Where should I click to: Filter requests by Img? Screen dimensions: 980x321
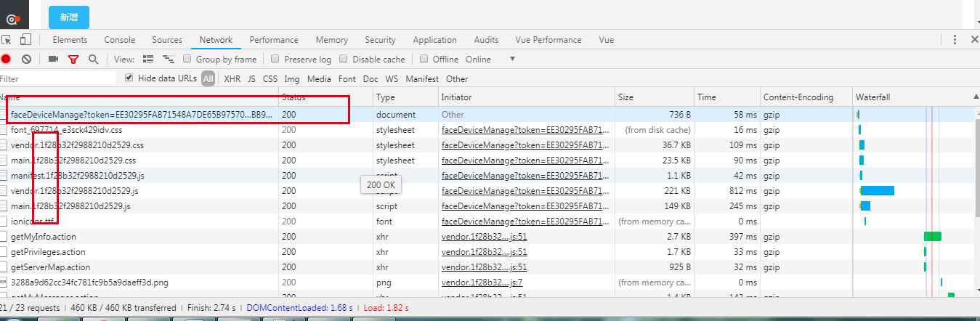coord(292,78)
